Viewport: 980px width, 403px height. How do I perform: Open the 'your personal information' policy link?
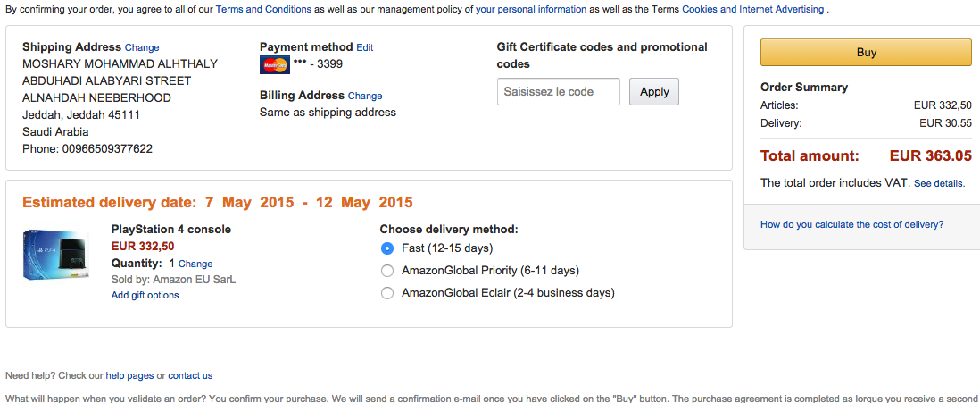click(x=530, y=9)
